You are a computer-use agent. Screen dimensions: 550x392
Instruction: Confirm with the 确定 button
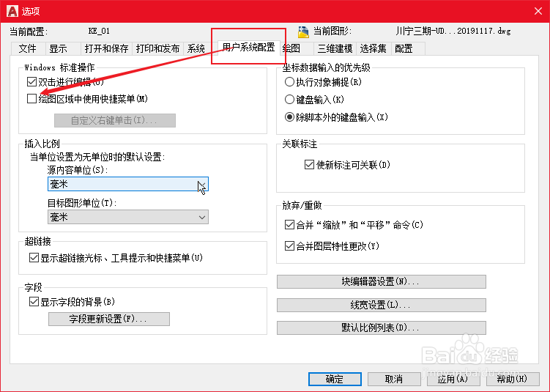tap(335, 379)
